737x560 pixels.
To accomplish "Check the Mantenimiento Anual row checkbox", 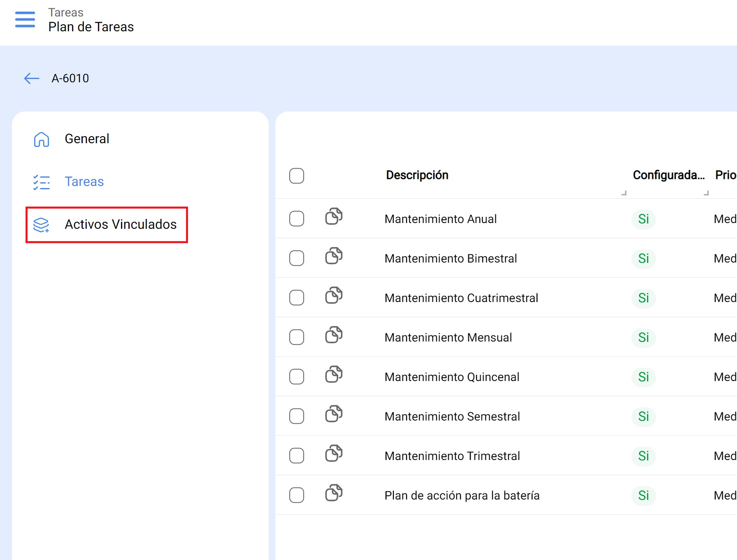I will pyautogui.click(x=296, y=219).
